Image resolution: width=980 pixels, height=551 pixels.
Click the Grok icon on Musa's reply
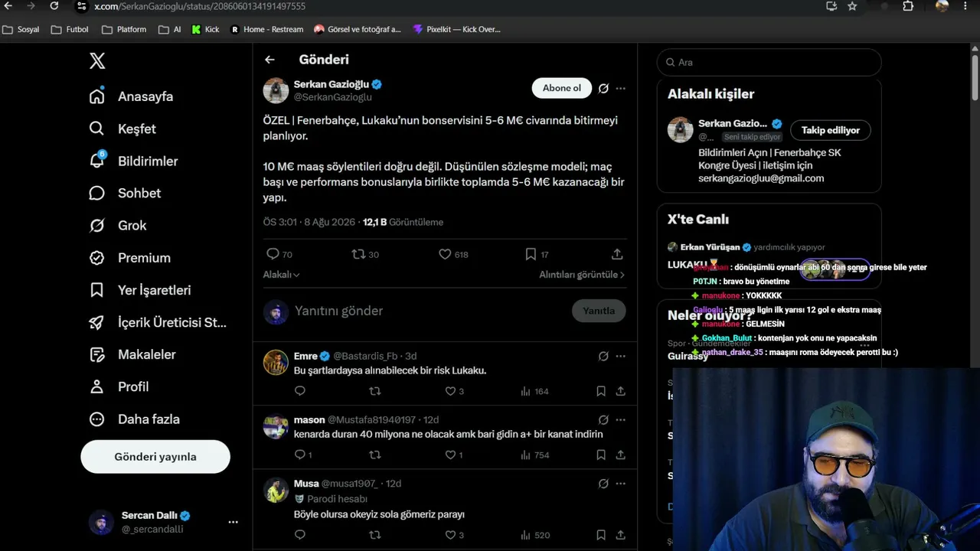click(x=603, y=484)
